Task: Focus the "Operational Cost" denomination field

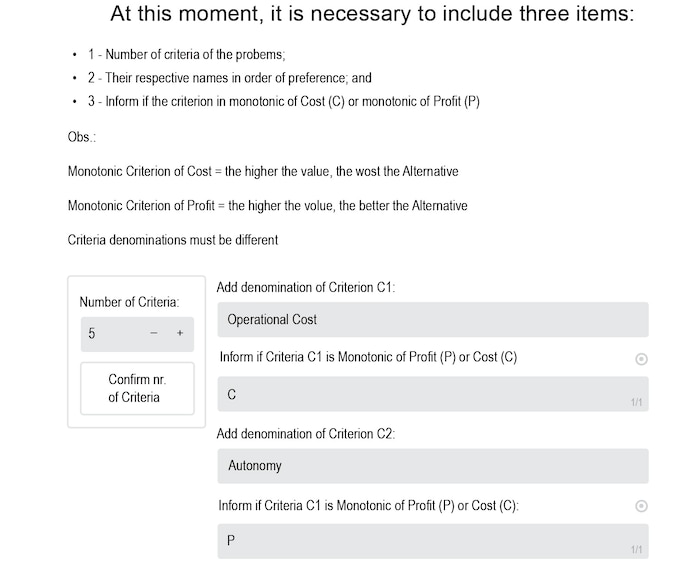Action: (432, 320)
